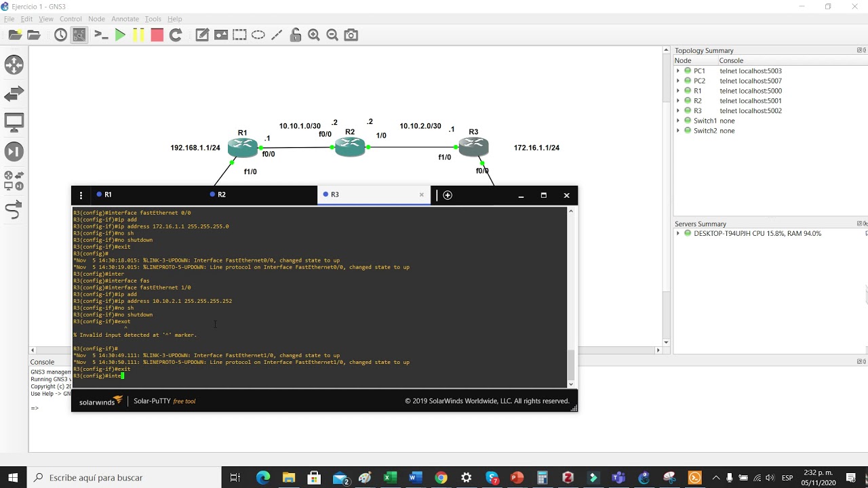
Task: Expand R1 in Topology Summary
Action: [x=677, y=91]
